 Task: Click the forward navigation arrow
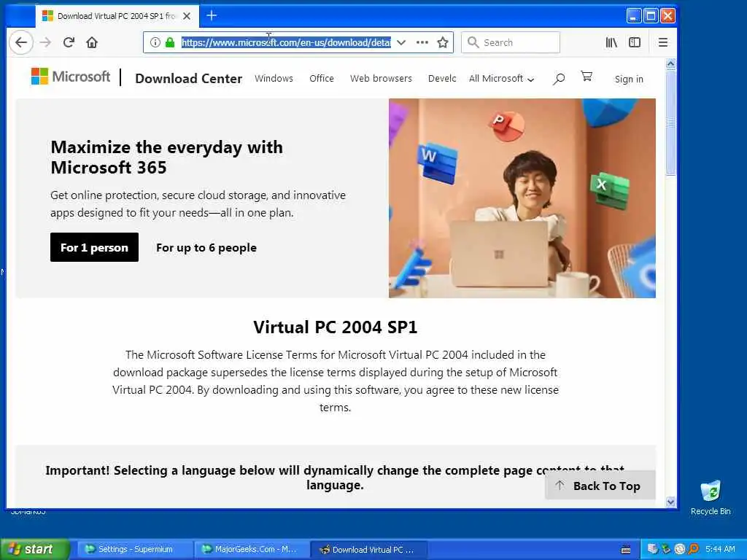tap(45, 42)
